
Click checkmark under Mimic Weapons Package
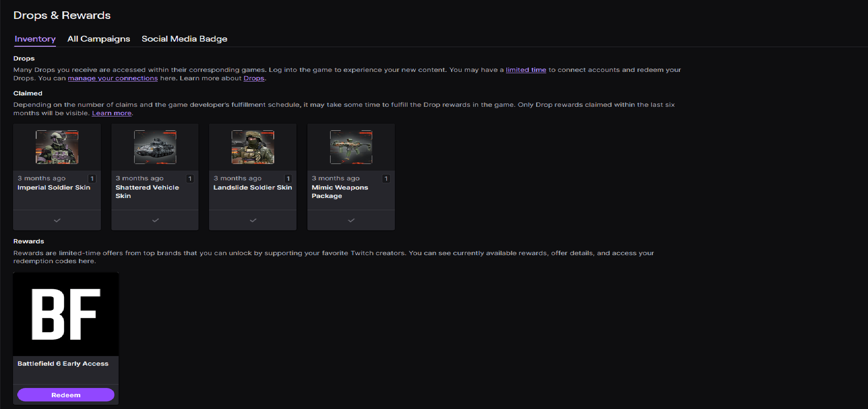(x=351, y=220)
